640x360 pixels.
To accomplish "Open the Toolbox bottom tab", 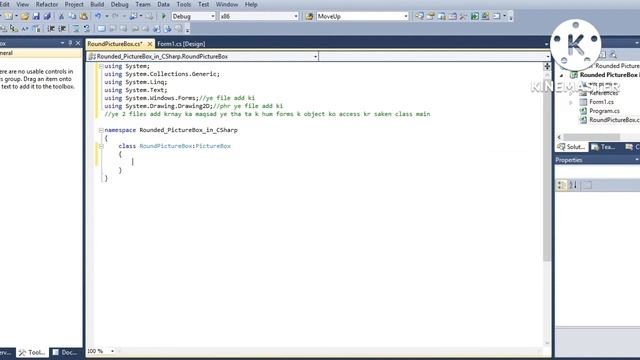I will [x=32, y=352].
